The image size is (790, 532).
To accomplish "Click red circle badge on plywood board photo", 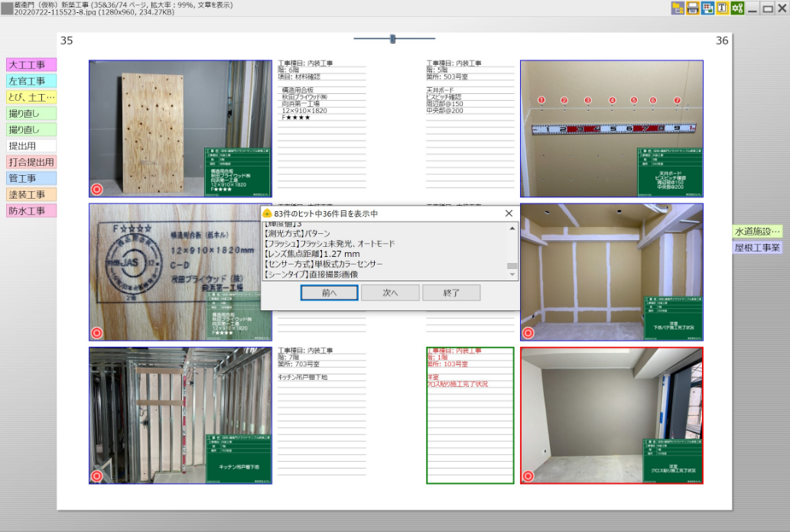I will (96, 190).
